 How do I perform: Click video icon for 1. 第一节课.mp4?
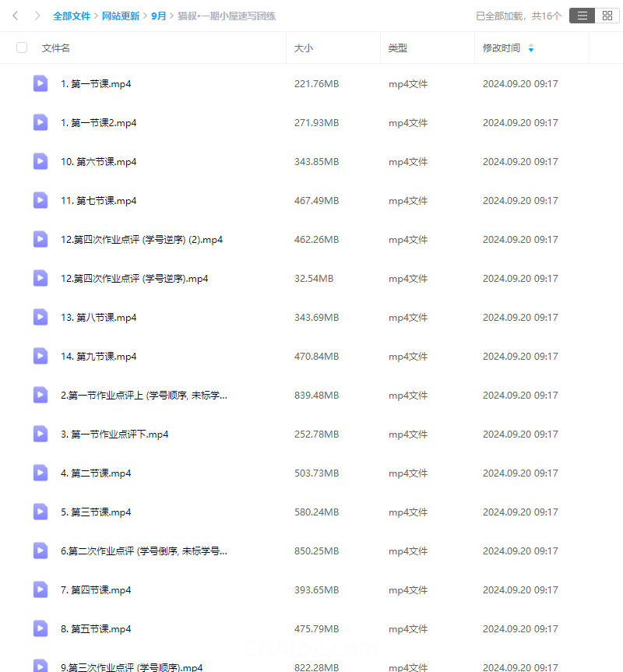(40, 83)
